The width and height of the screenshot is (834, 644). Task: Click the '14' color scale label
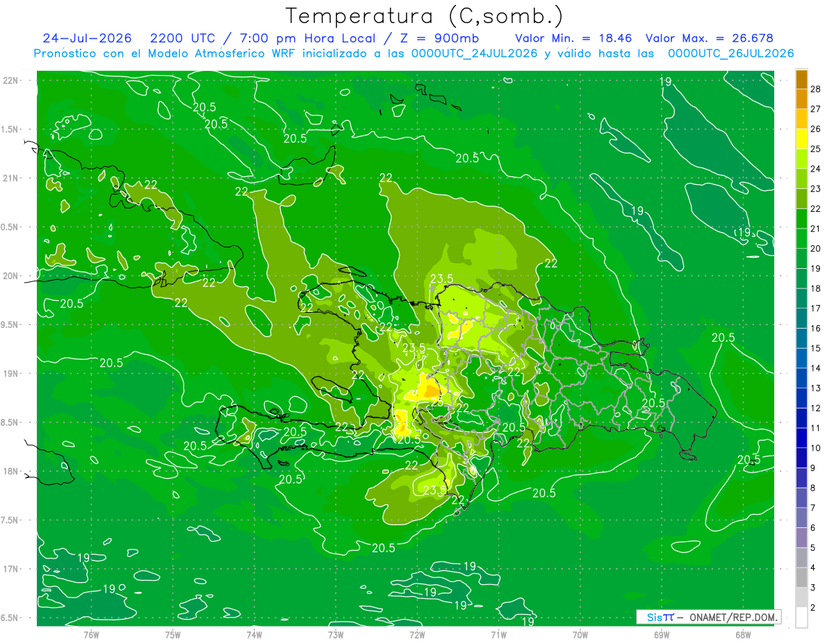pyautogui.click(x=816, y=368)
